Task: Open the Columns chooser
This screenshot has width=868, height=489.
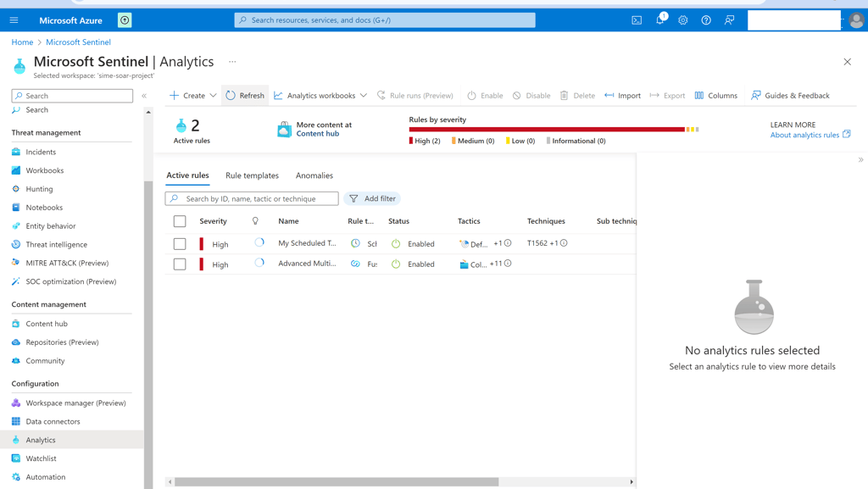Action: click(x=715, y=96)
